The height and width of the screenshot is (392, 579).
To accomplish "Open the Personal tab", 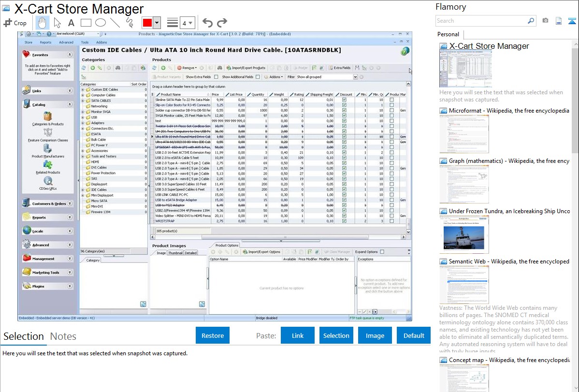I will point(448,34).
